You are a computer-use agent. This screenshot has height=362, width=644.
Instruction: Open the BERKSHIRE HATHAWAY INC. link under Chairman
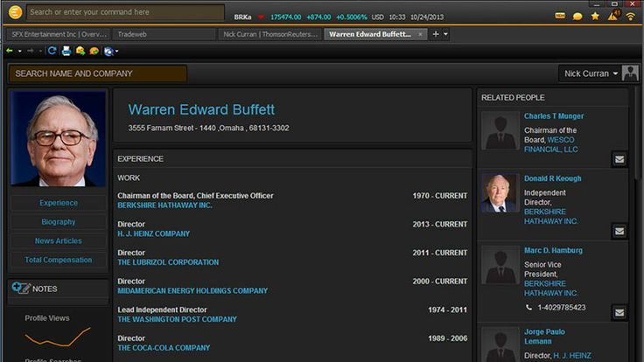[x=164, y=205]
